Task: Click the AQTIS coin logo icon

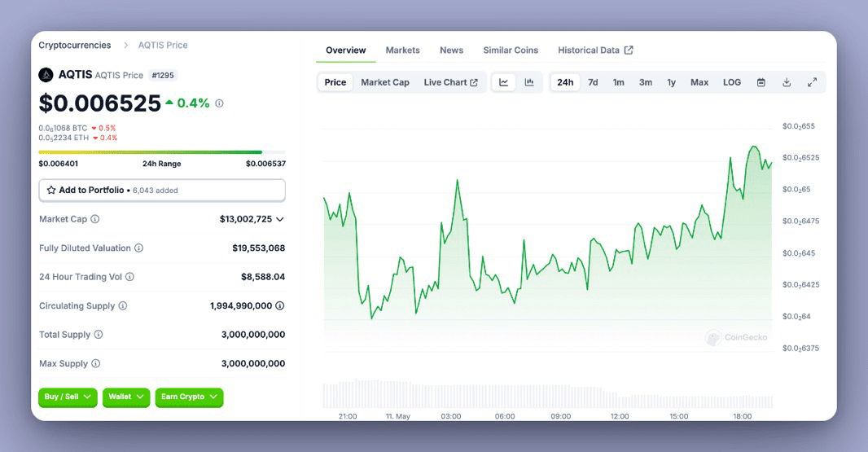Action: tap(46, 75)
